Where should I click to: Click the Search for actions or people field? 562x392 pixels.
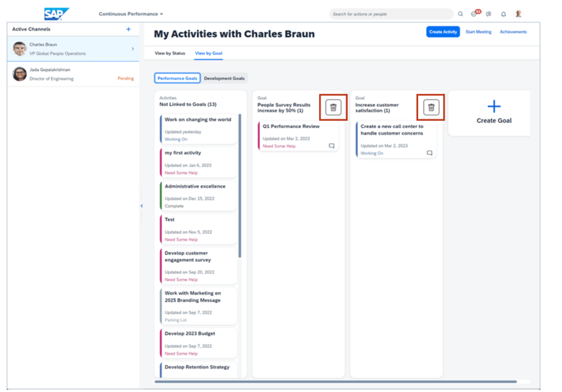390,14
